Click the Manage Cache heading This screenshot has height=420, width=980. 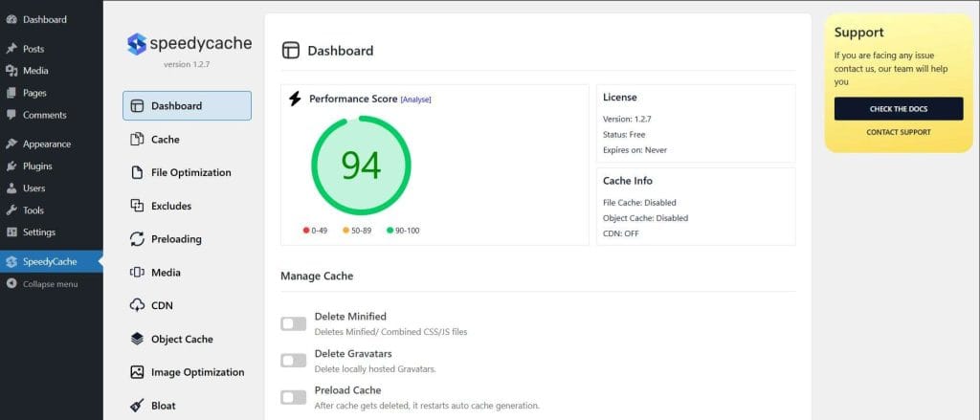(x=317, y=276)
